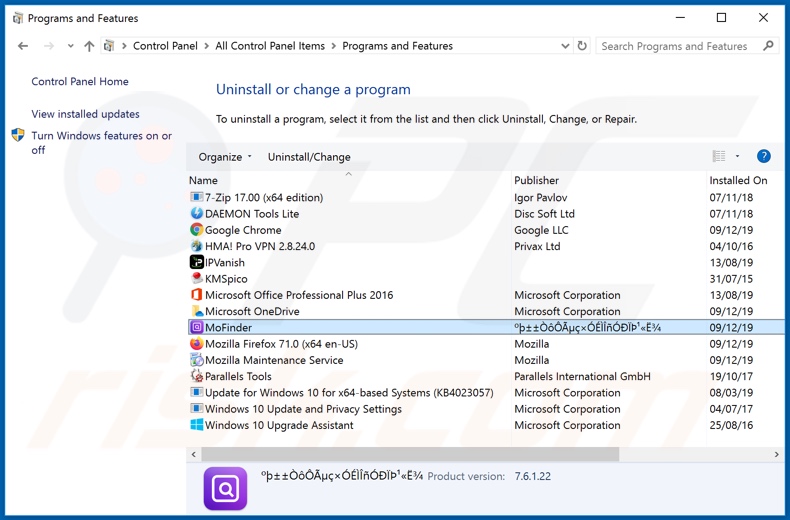Click install date 31/07/15
Screen dimensions: 790x520
(x=731, y=279)
